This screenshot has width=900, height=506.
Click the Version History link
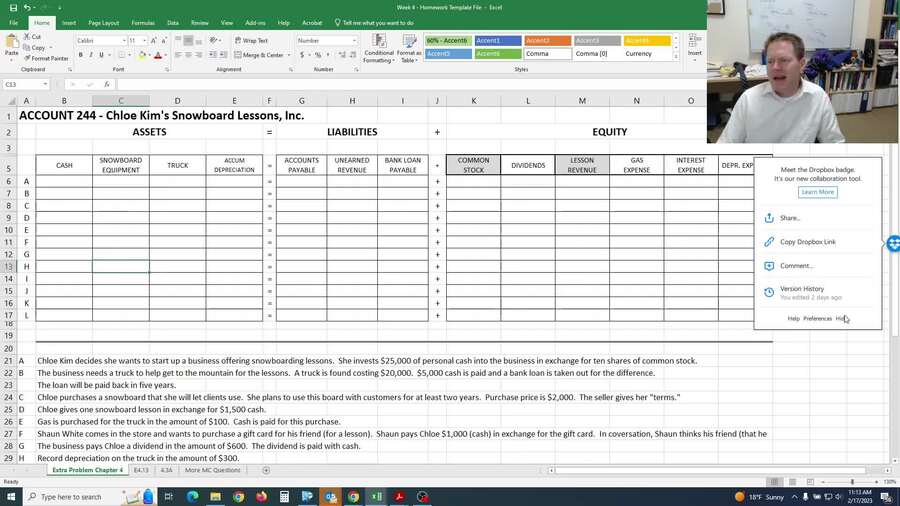[802, 289]
